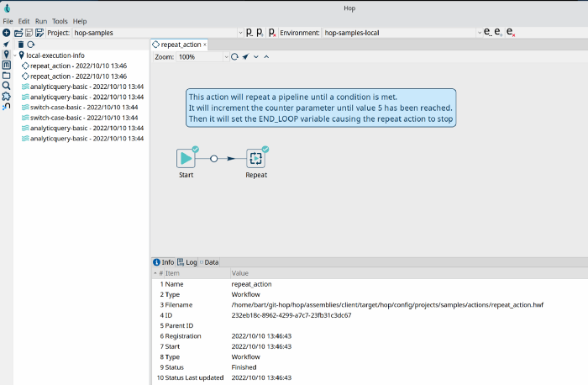The image size is (588, 385).
Task: Open the Environment dropdown
Action: click(480, 33)
